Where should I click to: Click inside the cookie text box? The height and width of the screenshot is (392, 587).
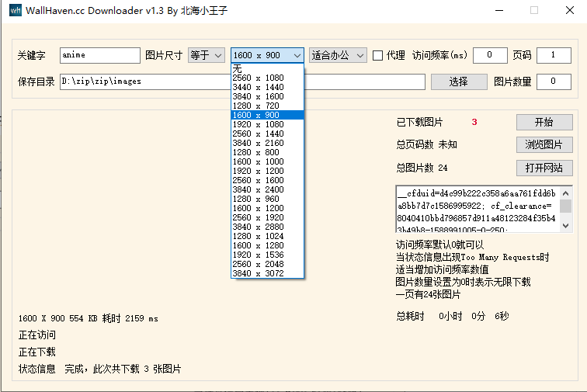click(x=478, y=209)
